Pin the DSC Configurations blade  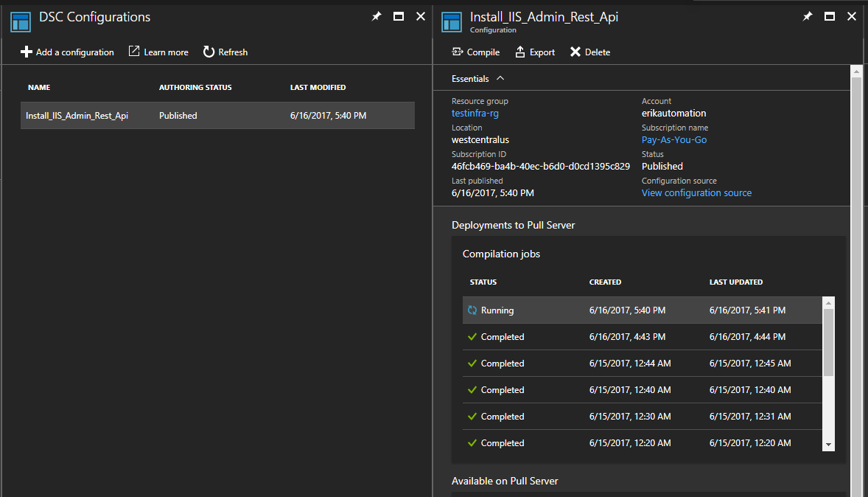(377, 15)
